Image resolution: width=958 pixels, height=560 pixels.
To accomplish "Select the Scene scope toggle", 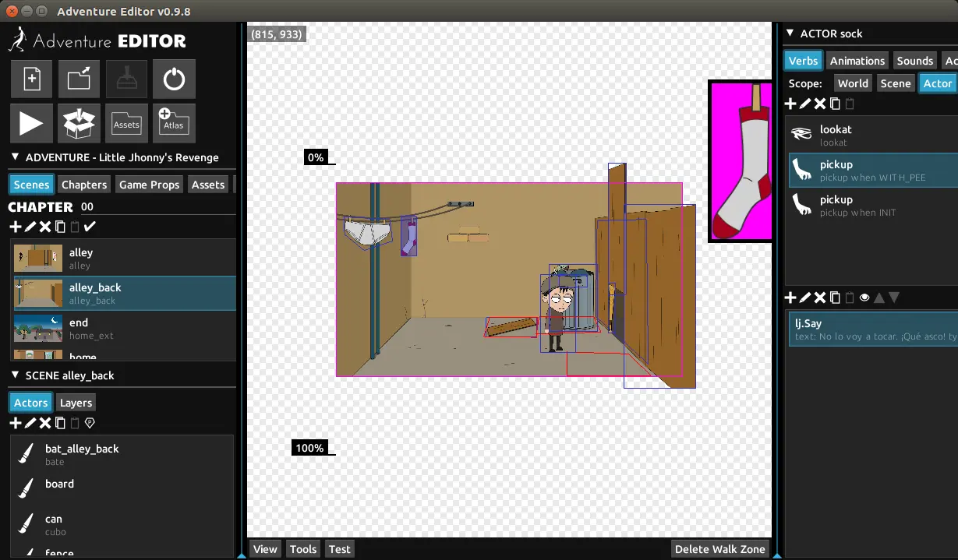I will (x=895, y=83).
